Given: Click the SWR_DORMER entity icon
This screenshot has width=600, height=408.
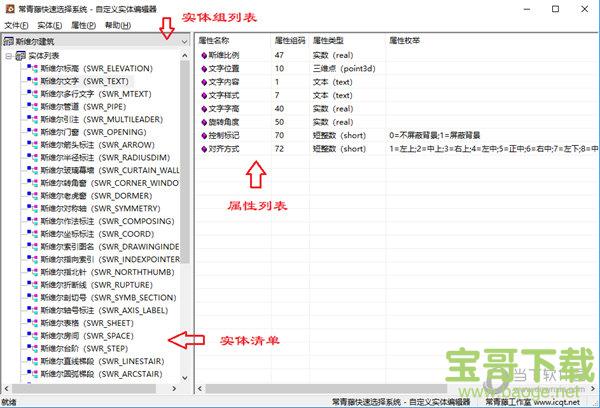Looking at the screenshot, I should [32, 196].
